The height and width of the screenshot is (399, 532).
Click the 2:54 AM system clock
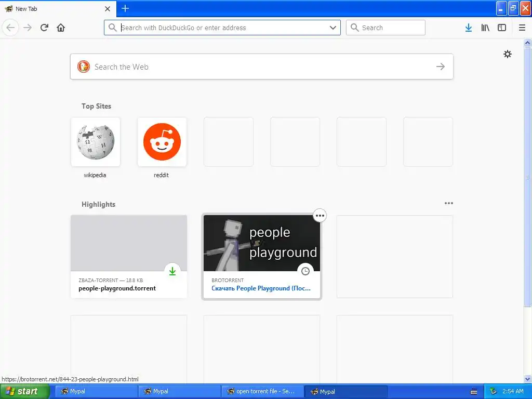(x=513, y=391)
